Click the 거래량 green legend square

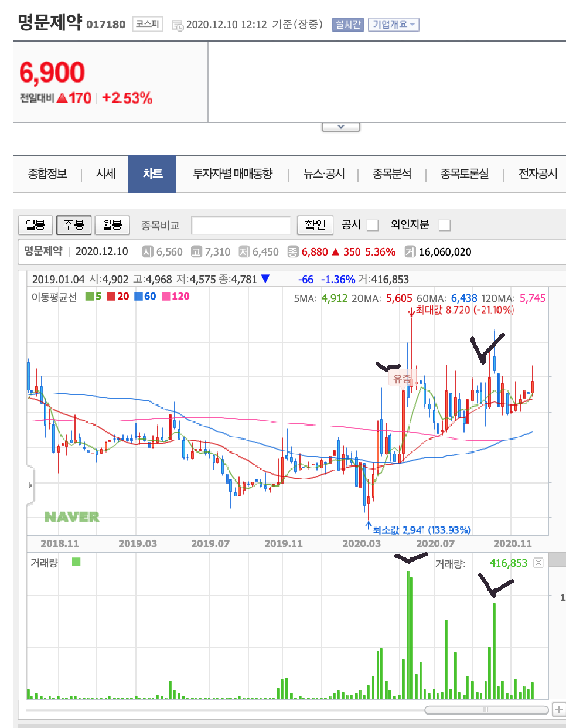click(76, 562)
